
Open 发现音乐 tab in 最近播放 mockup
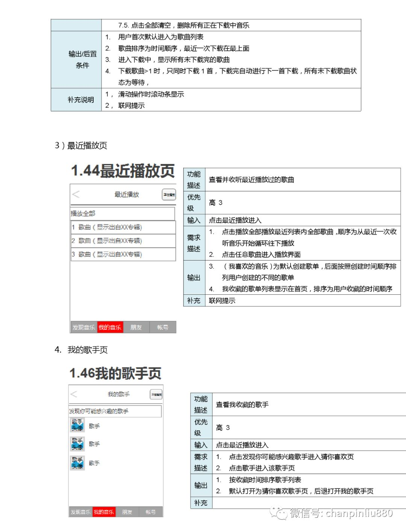pyautogui.click(x=84, y=327)
